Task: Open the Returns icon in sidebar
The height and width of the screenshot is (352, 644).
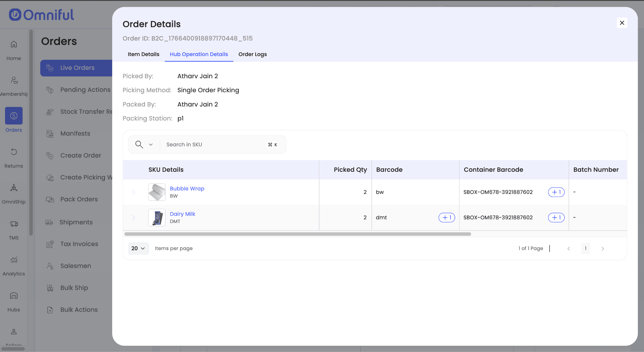Action: (x=14, y=152)
